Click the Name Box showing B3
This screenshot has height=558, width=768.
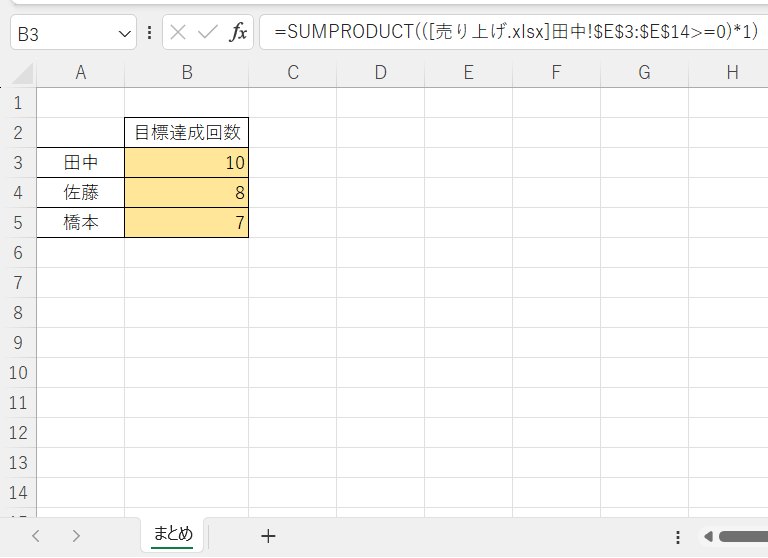(60, 33)
